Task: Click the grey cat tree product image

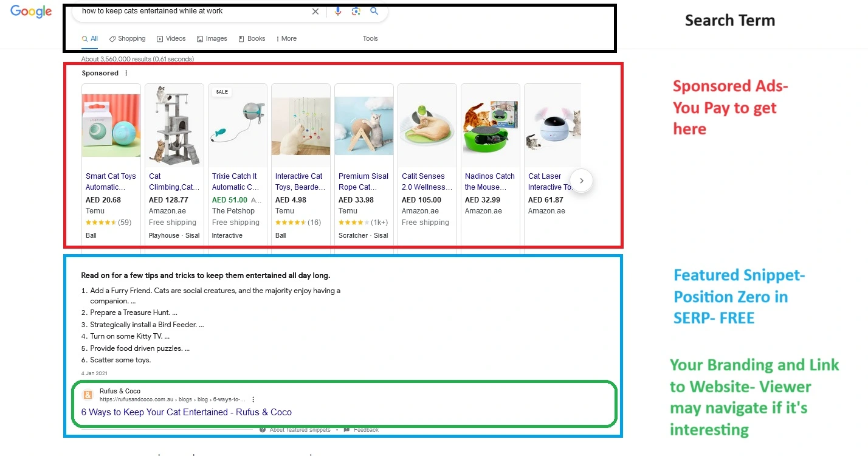Action: 174,125
